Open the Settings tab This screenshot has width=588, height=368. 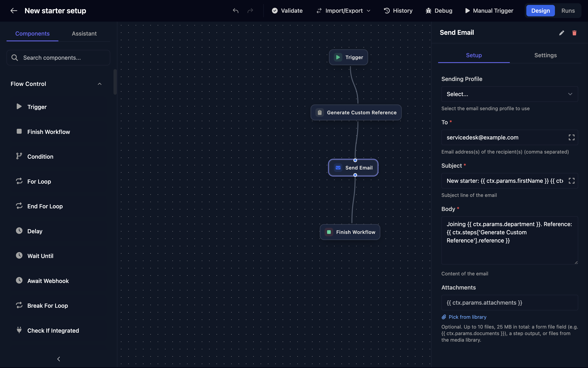point(546,55)
